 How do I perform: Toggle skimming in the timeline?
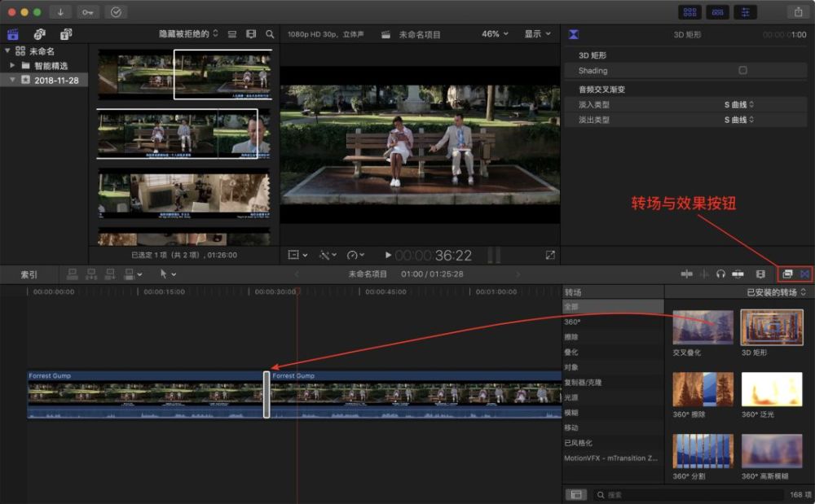686,274
